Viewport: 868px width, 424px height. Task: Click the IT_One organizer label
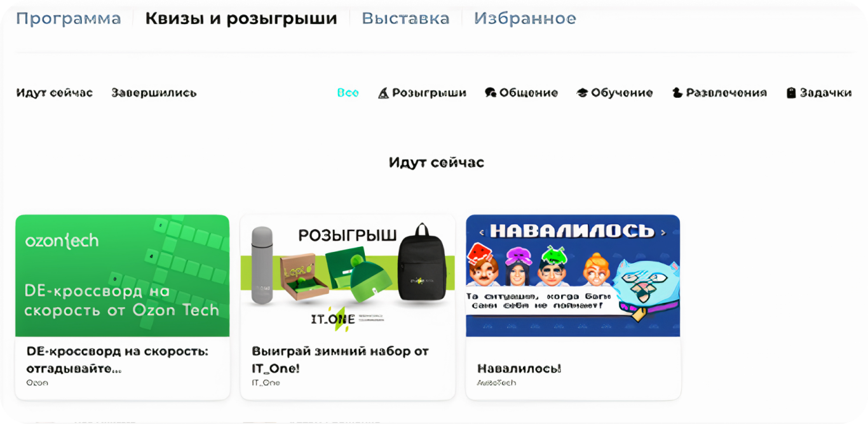(x=266, y=383)
